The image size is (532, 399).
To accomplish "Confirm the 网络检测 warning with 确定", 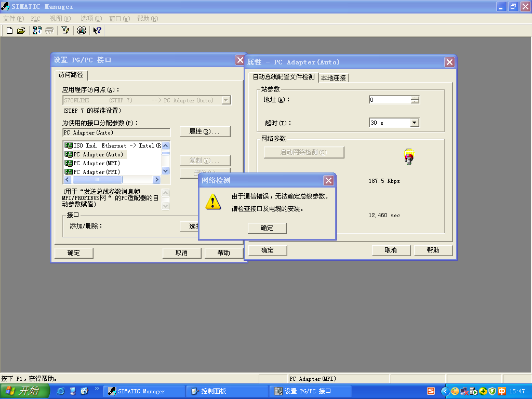I will coord(267,228).
